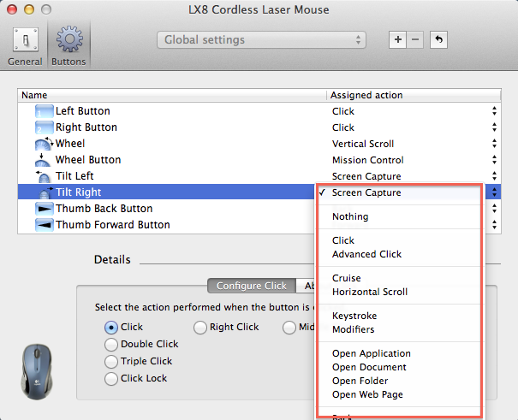
Task: Close the window with red button
Action: pos(12,9)
